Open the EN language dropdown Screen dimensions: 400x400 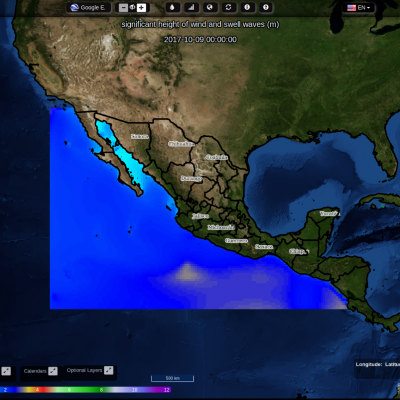point(359,8)
